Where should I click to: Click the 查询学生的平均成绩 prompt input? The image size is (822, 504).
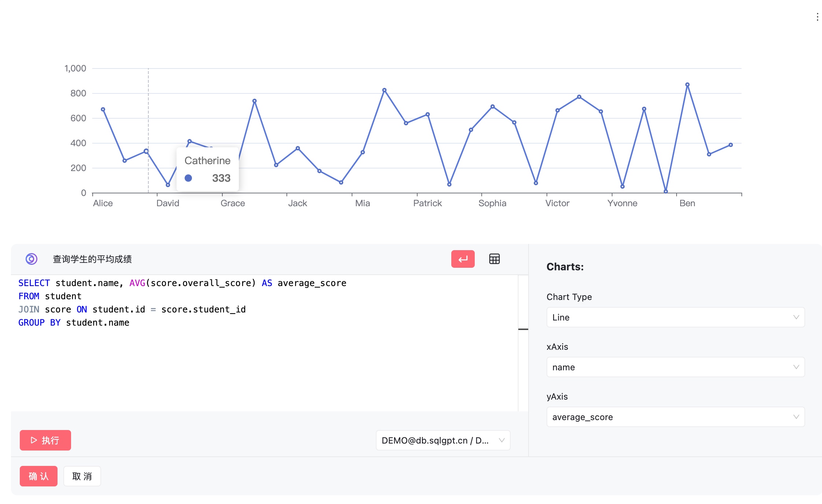[x=92, y=259]
